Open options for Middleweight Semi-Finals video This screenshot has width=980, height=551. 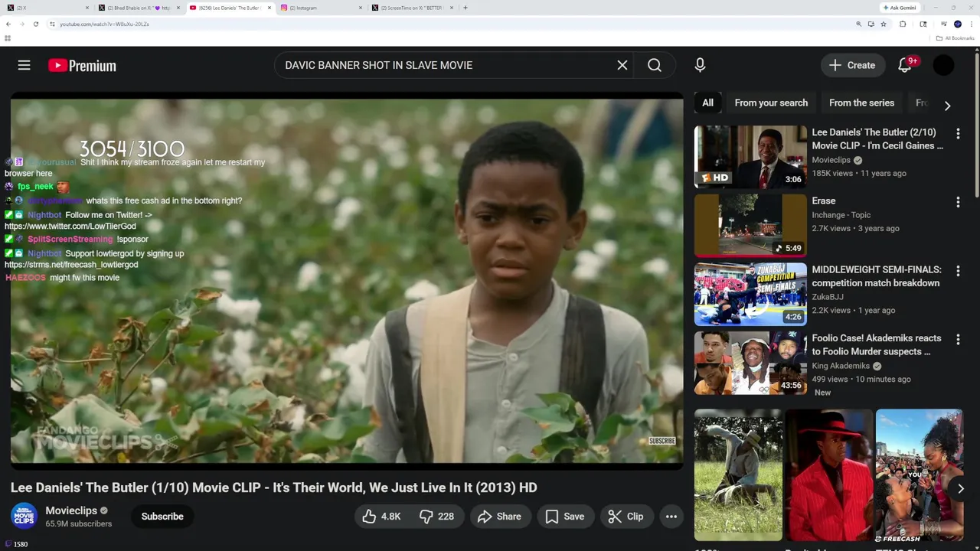(958, 271)
